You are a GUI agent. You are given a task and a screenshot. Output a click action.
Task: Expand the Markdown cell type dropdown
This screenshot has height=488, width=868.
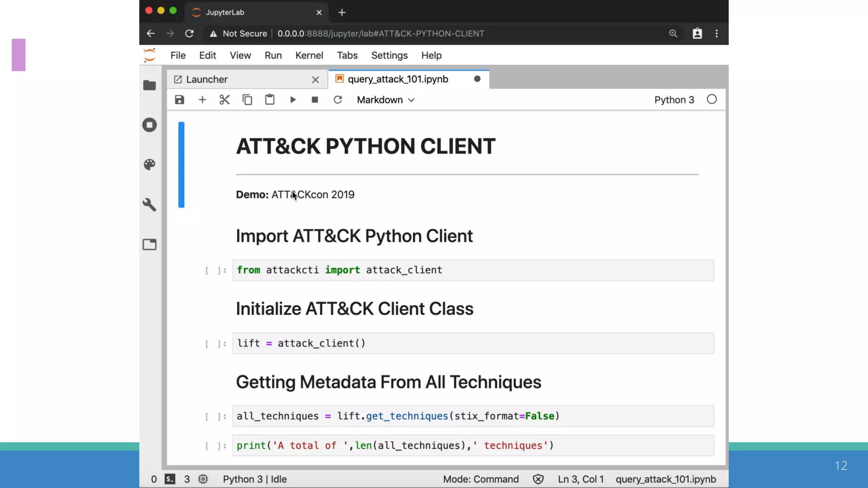pyautogui.click(x=385, y=100)
